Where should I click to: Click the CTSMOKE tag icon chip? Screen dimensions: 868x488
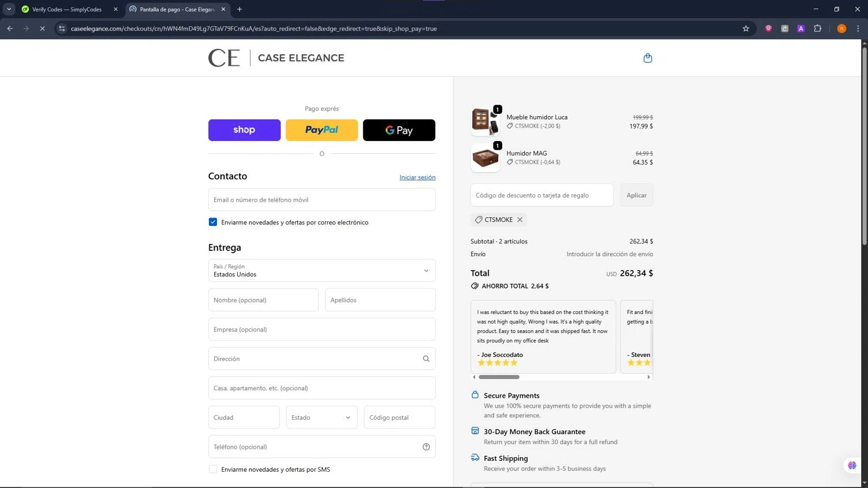(479, 220)
